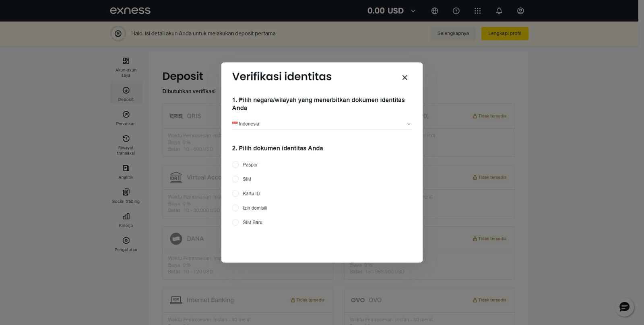Click the Selengkapnya button
Image resolution: width=644 pixels, height=325 pixels.
point(453,33)
